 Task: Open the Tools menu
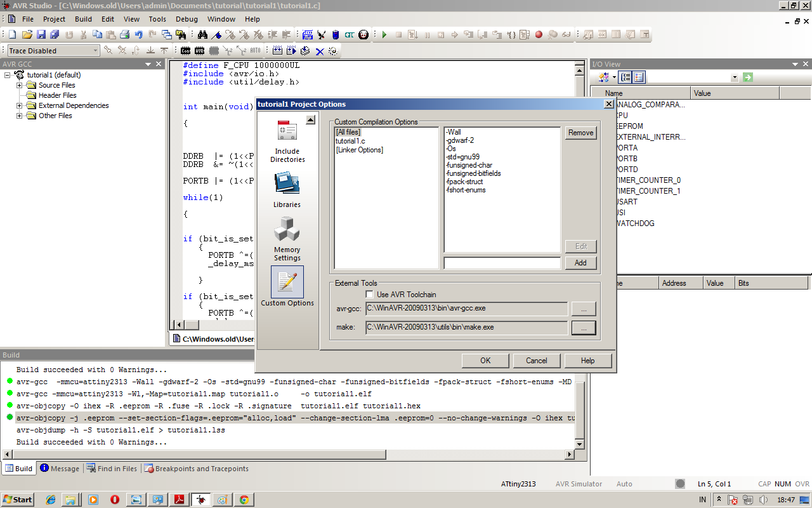[157, 19]
